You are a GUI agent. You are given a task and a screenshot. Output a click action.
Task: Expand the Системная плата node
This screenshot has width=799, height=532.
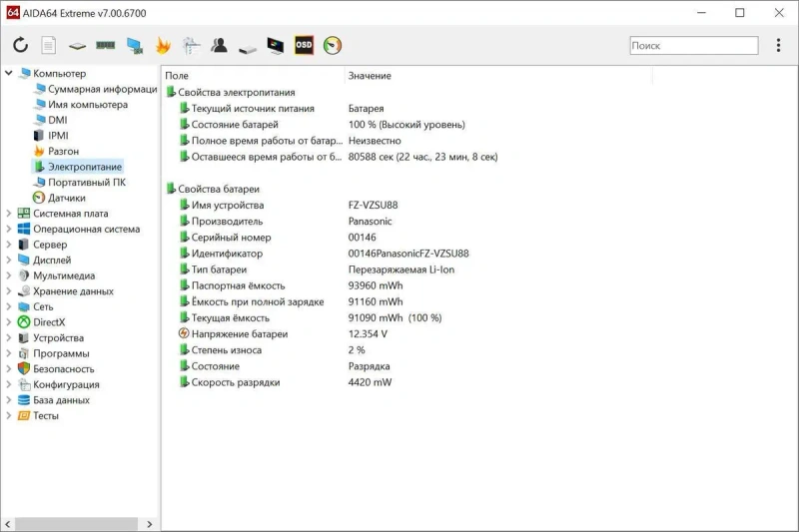click(x=9, y=214)
